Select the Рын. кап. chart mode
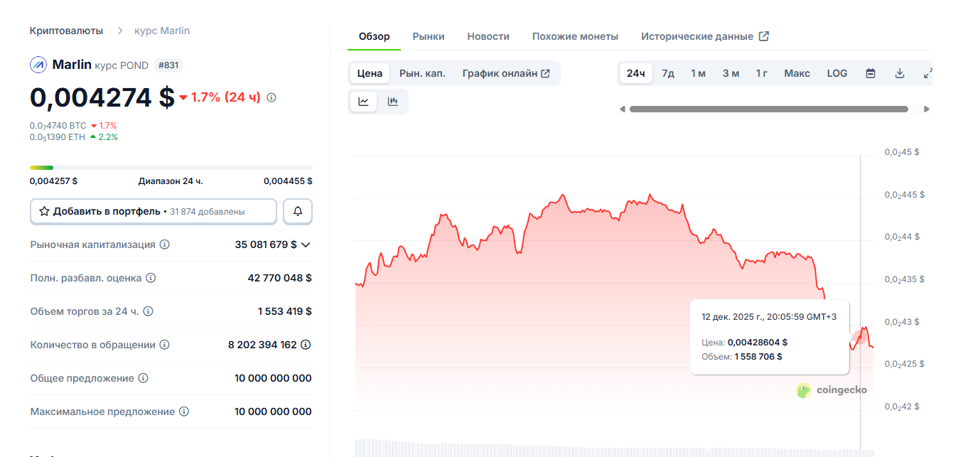The image size is (980, 457). 422,73
